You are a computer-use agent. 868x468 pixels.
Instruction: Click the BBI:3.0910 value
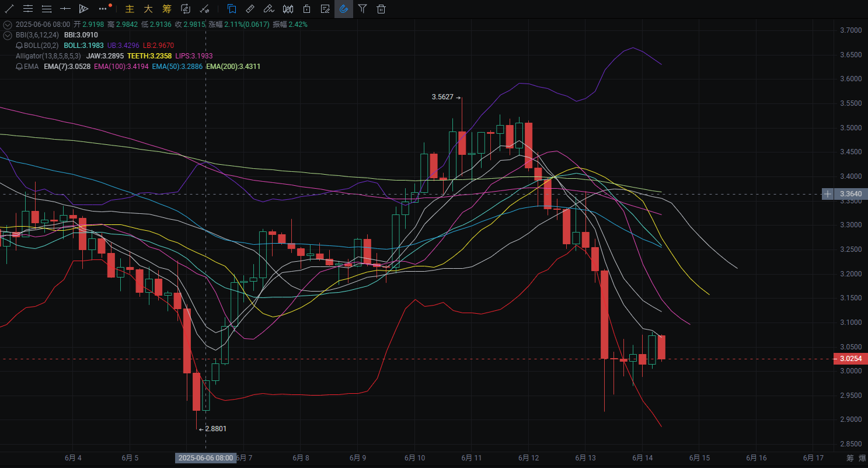[81, 35]
